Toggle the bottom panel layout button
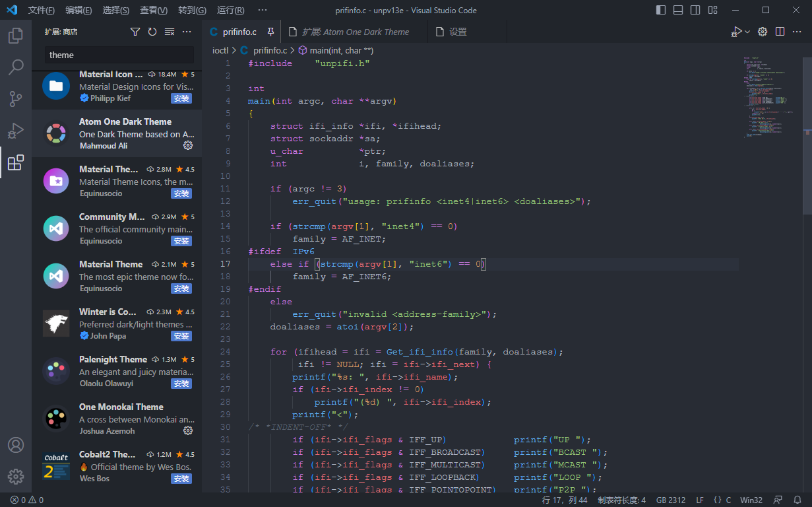812x507 pixels. click(x=678, y=11)
